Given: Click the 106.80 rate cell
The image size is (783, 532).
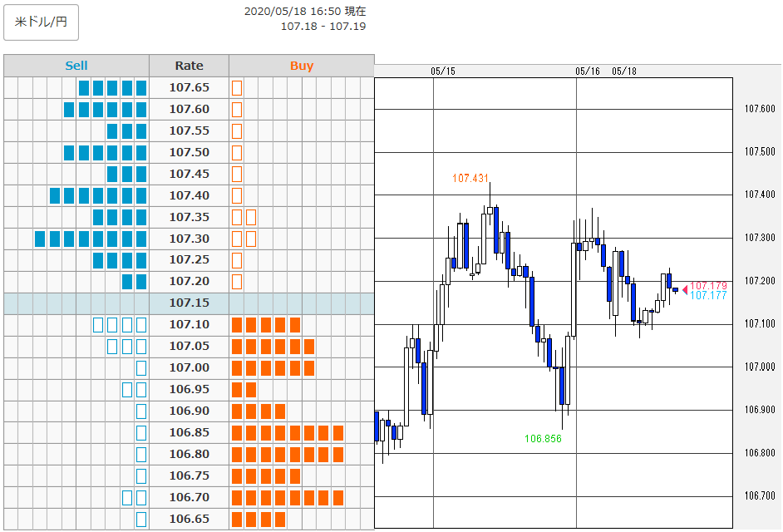Looking at the screenshot, I should (190, 454).
